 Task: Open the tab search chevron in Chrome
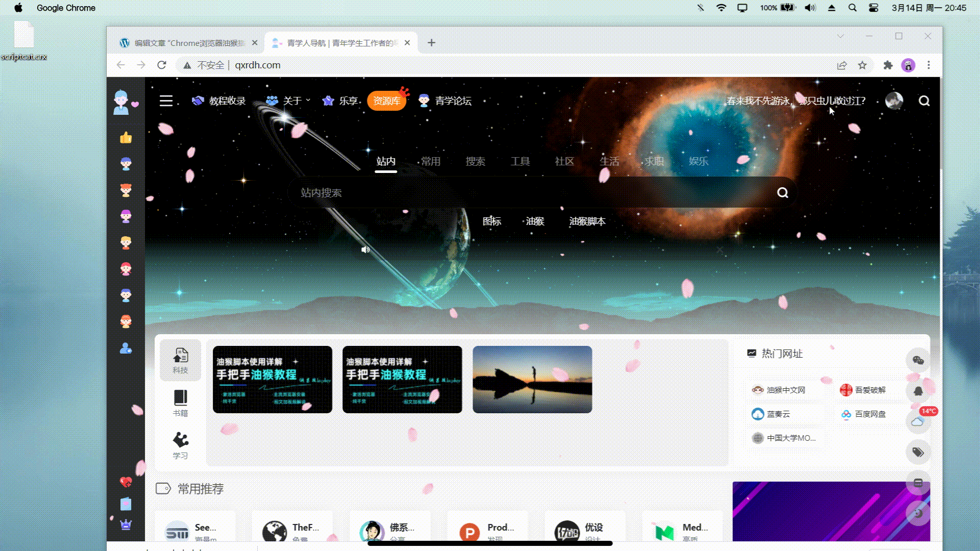(x=840, y=36)
